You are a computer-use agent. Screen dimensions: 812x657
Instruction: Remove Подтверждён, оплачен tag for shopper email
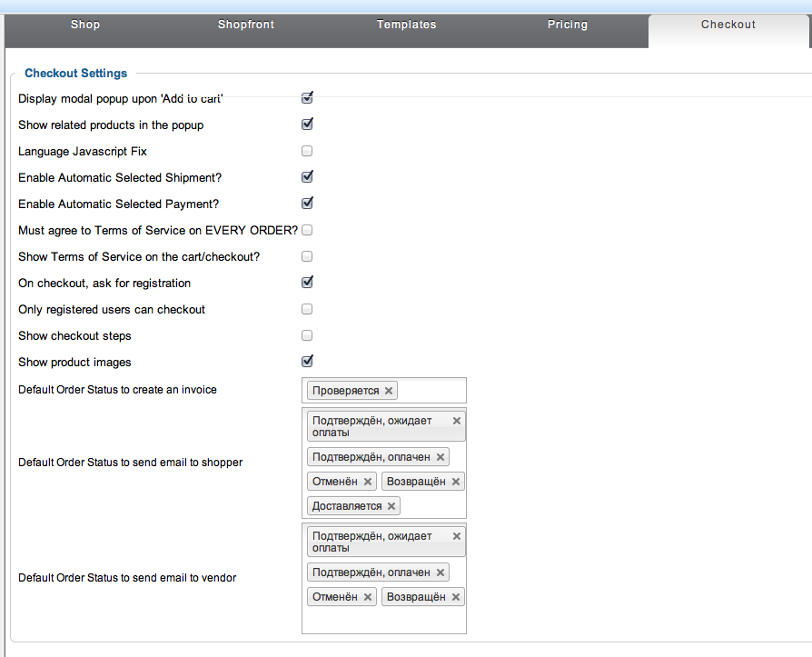click(441, 457)
